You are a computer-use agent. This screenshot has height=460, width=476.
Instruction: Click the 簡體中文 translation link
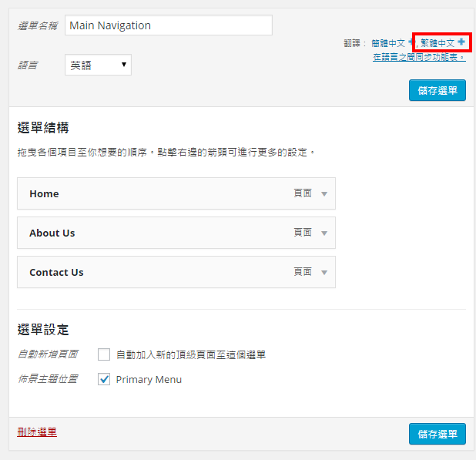coord(387,43)
